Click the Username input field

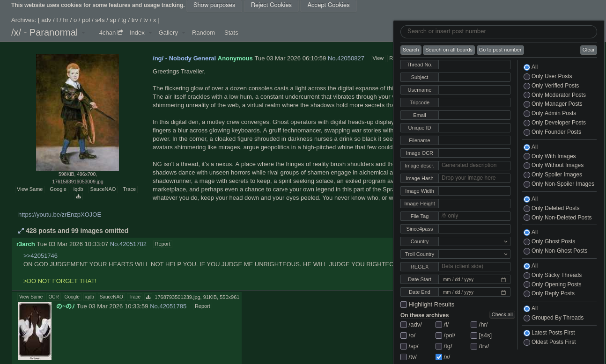pos(474,90)
